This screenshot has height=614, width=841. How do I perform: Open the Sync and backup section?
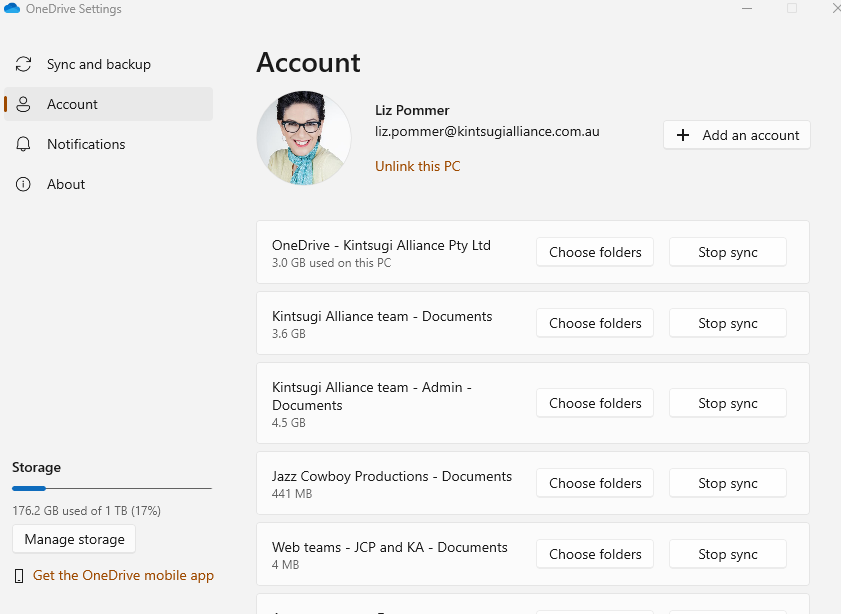click(98, 64)
